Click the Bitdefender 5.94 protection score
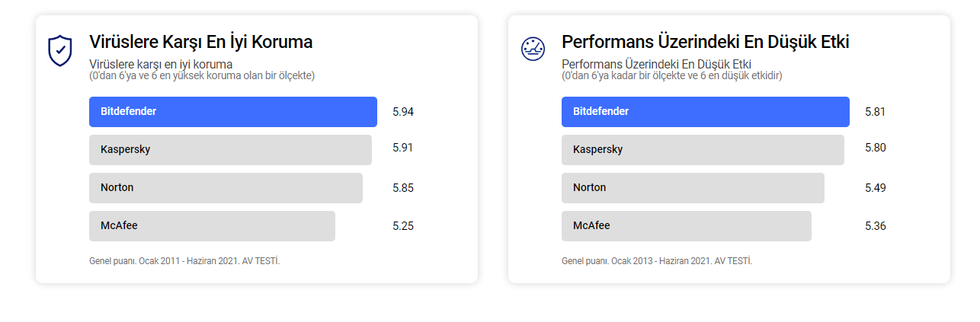Screen dimensions: 980x322 (403, 112)
